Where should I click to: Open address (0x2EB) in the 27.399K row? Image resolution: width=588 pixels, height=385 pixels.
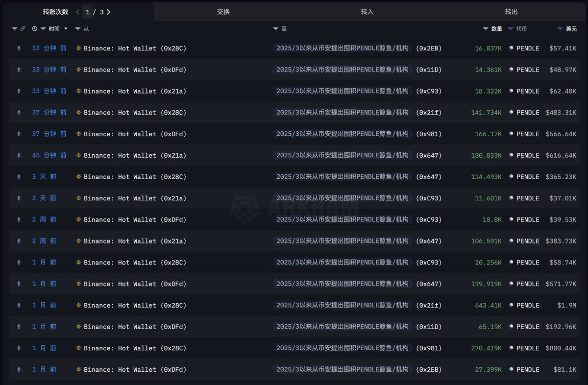429,369
